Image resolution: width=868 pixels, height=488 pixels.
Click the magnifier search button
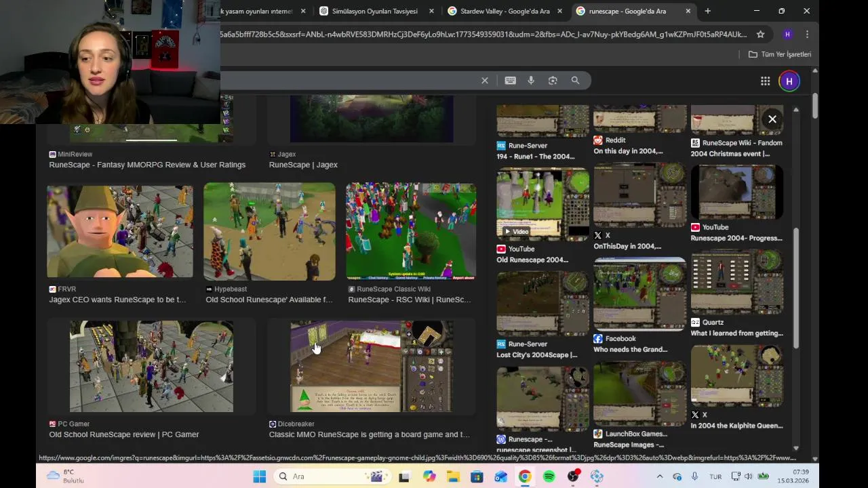tap(575, 81)
